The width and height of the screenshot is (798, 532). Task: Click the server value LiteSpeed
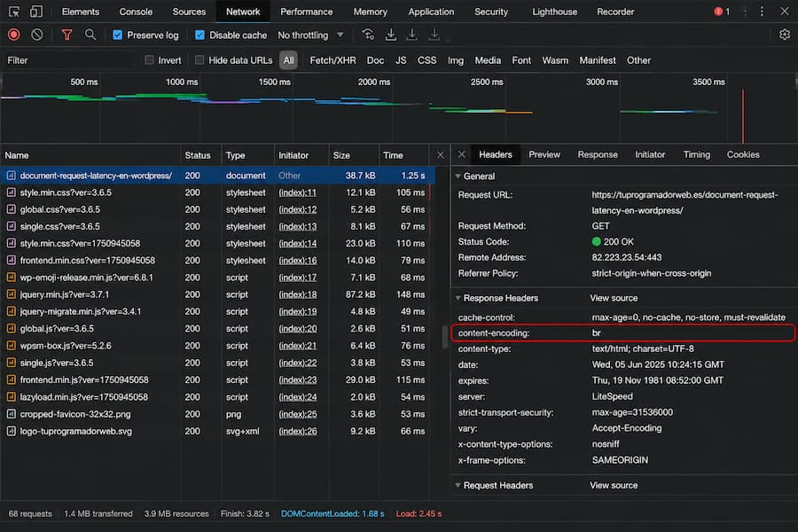pos(612,396)
